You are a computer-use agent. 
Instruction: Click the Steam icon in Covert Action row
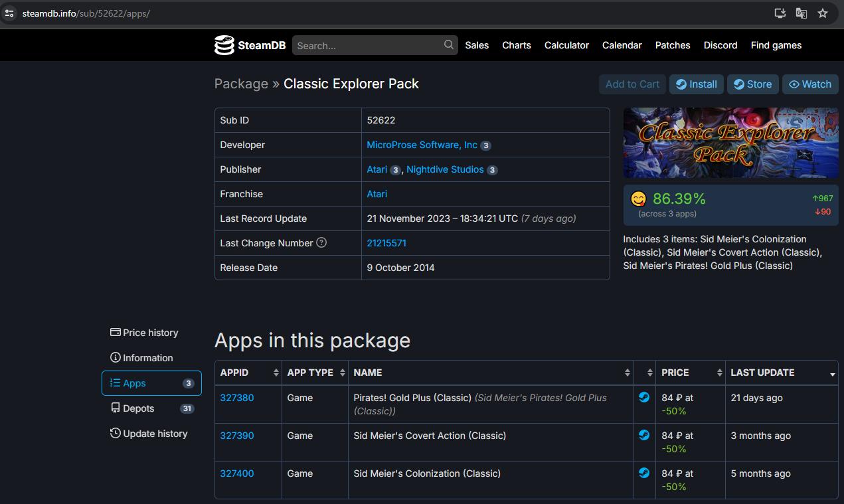click(x=644, y=436)
